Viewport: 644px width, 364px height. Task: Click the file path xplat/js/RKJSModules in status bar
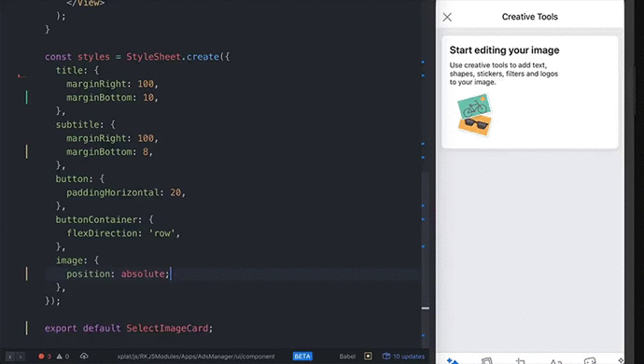coord(196,357)
